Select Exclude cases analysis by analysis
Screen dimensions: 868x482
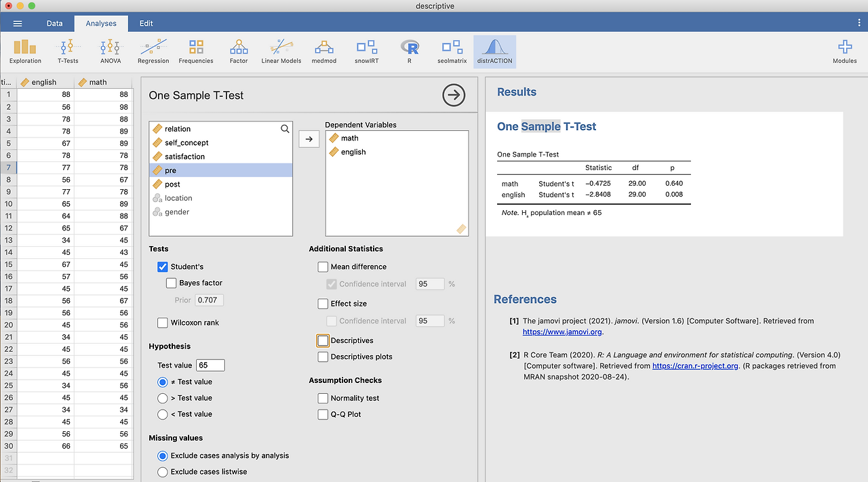pos(162,456)
